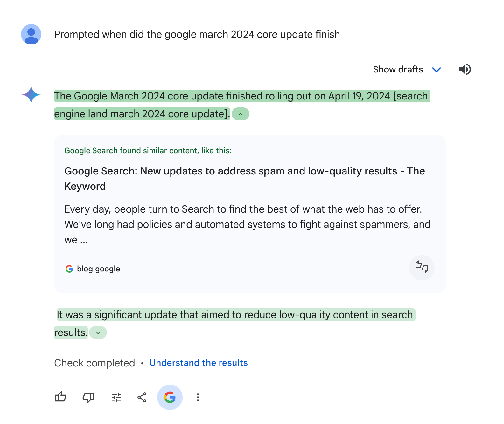Image resolution: width=504 pixels, height=424 pixels.
Task: Expand the low-quality content statement chevron
Action: 98,332
